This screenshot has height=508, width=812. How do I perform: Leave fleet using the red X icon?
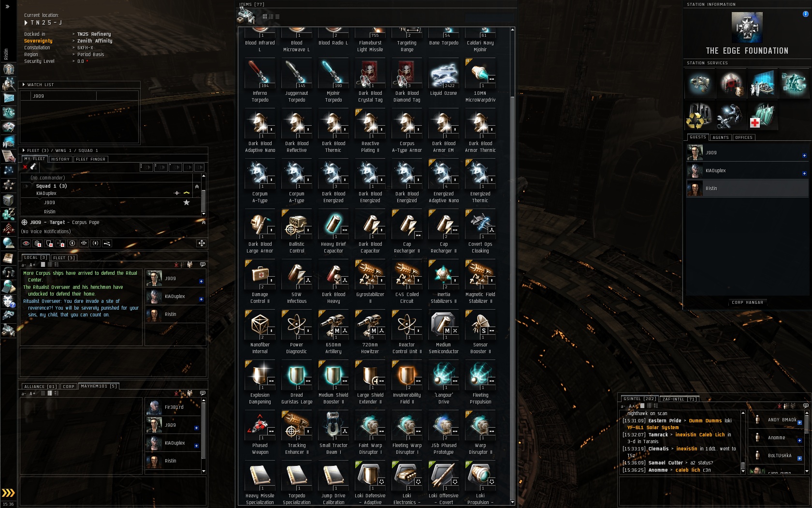pos(25,167)
